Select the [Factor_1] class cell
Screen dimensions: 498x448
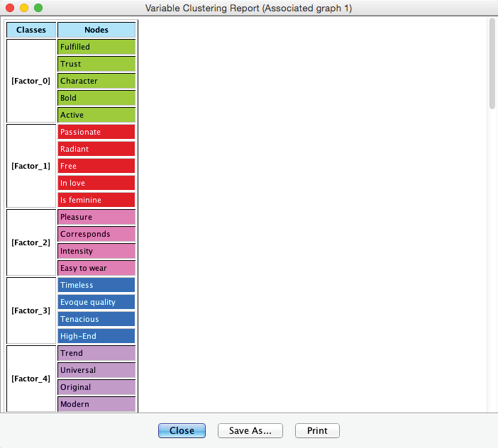pyautogui.click(x=31, y=166)
